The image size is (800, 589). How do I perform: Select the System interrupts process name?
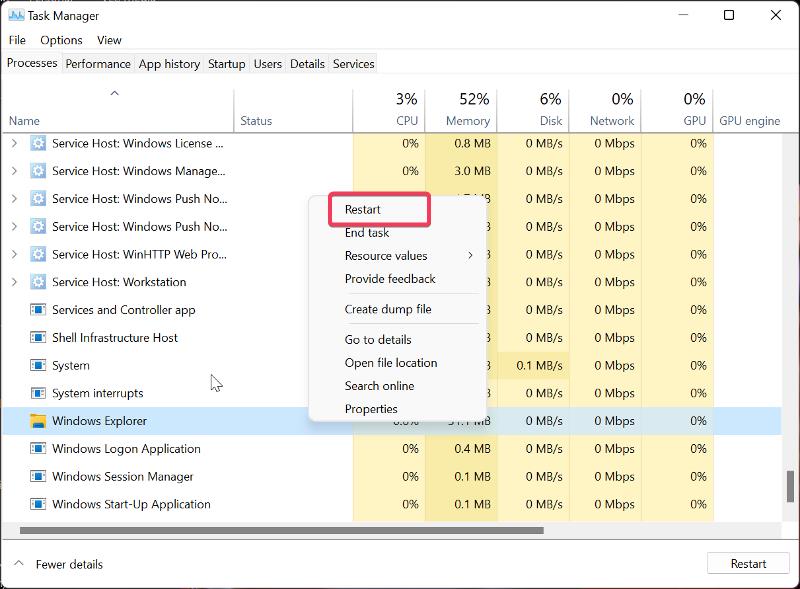(97, 393)
